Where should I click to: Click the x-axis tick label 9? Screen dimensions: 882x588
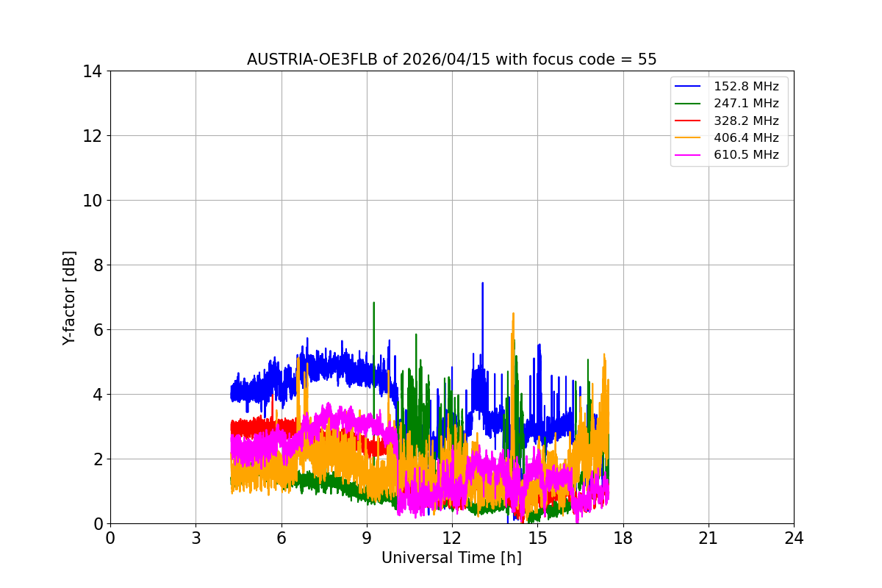point(367,538)
